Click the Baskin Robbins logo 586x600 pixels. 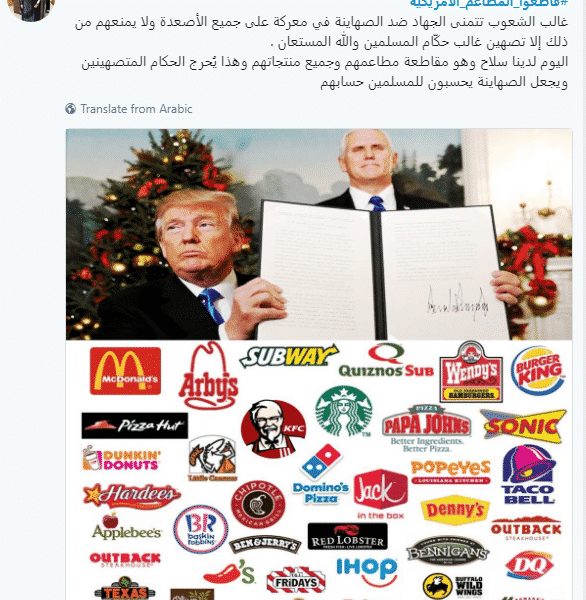click(201, 529)
